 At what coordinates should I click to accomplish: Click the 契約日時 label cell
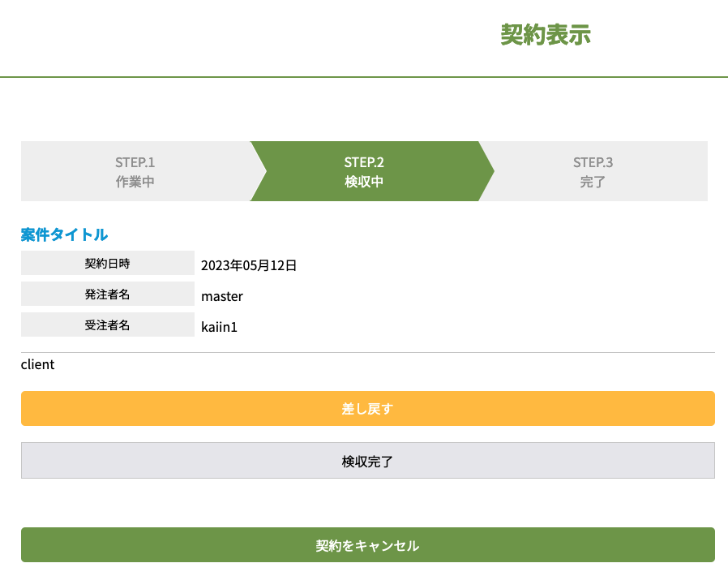pos(107,264)
